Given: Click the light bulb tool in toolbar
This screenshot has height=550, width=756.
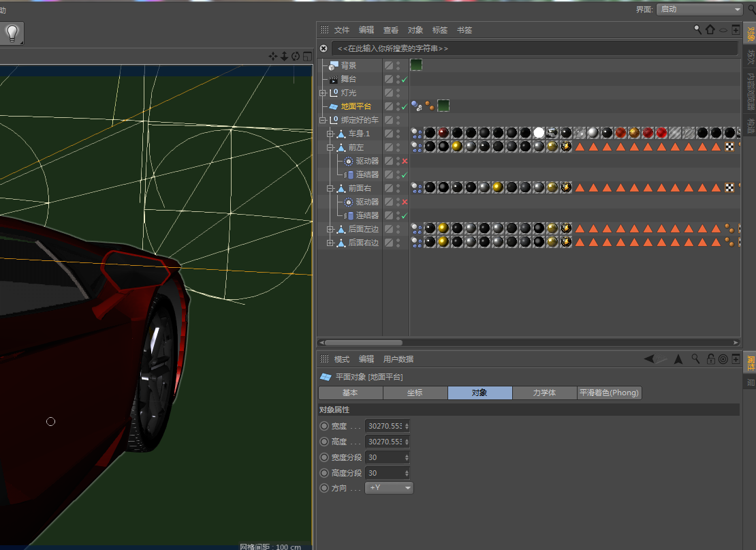Looking at the screenshot, I should [x=12, y=33].
